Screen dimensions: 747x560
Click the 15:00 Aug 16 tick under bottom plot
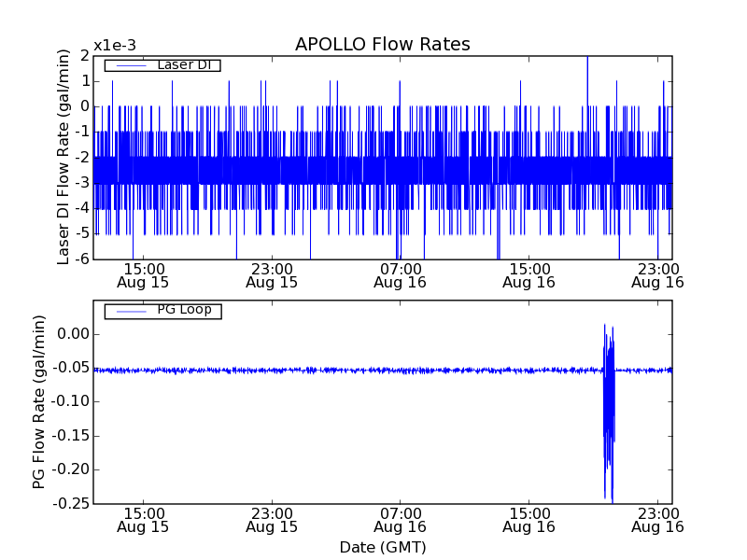(529, 520)
